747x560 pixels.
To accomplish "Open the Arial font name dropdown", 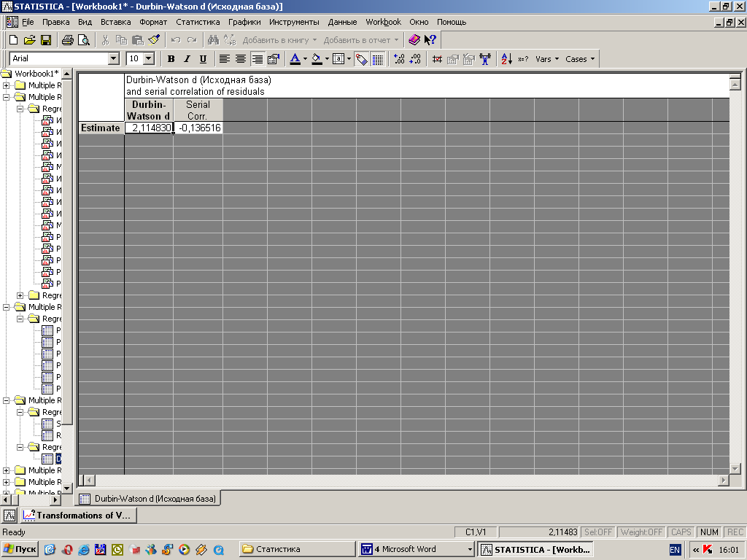I will (x=113, y=59).
